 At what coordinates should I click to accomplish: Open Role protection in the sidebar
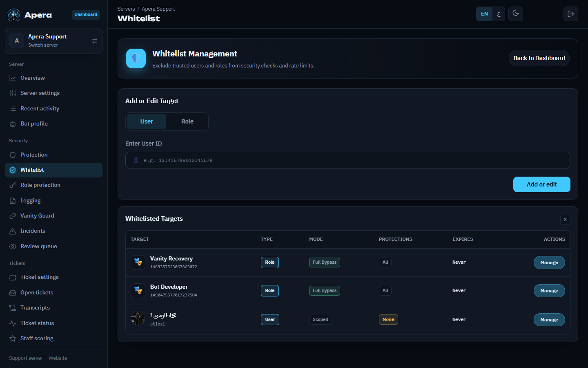point(53,185)
